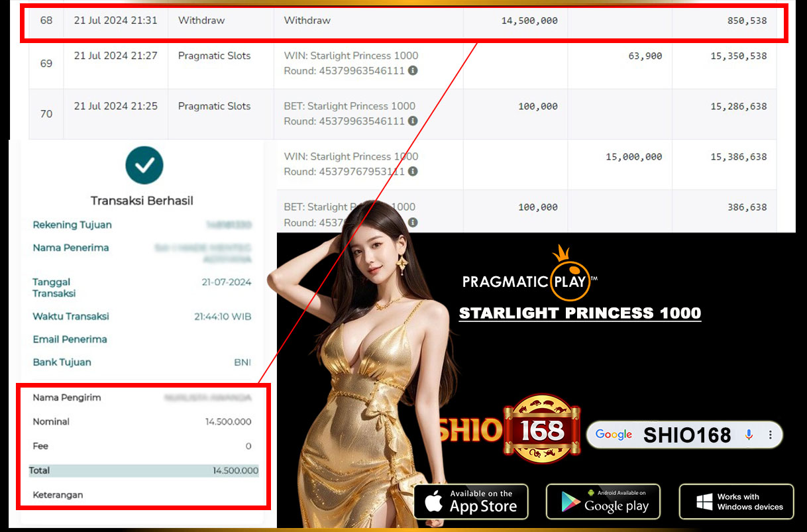Click the time 21:44:10 WIB
Image resolution: width=807 pixels, height=532 pixels.
(223, 317)
